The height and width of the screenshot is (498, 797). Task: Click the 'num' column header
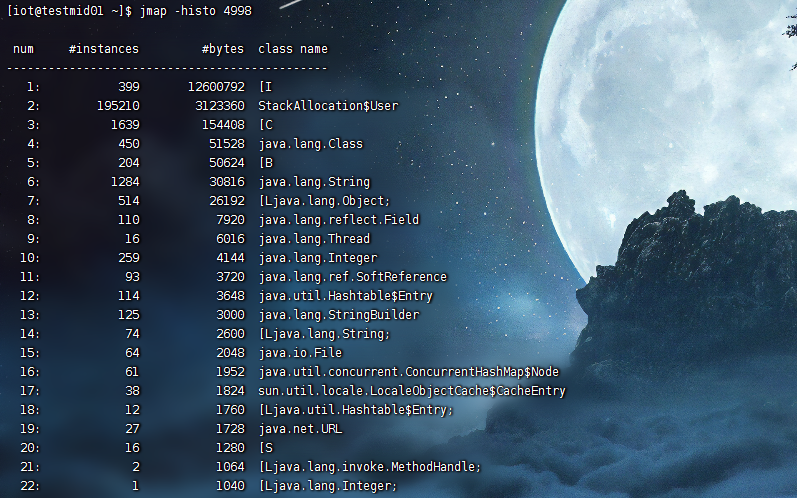[x=23, y=49]
